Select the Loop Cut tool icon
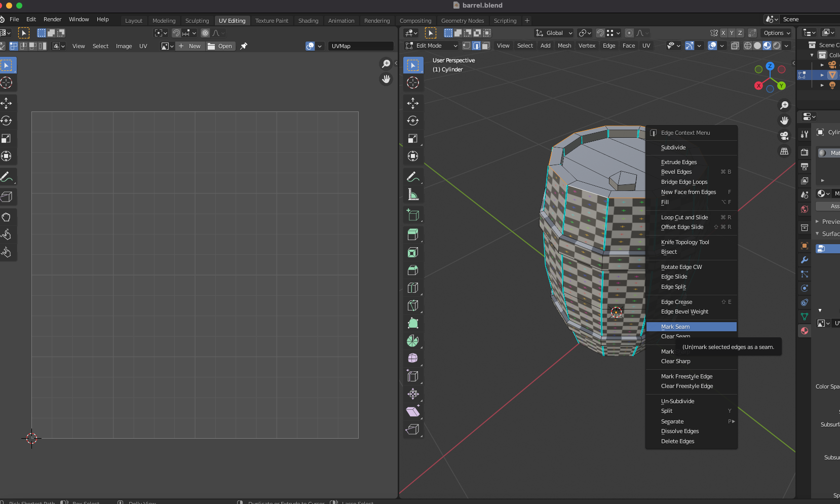The height and width of the screenshot is (504, 840). click(x=413, y=288)
